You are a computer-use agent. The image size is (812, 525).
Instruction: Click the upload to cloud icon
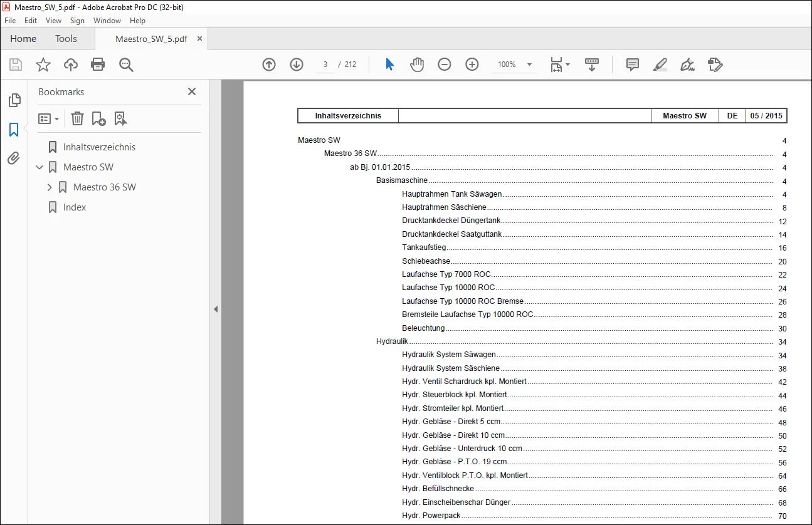(x=71, y=65)
